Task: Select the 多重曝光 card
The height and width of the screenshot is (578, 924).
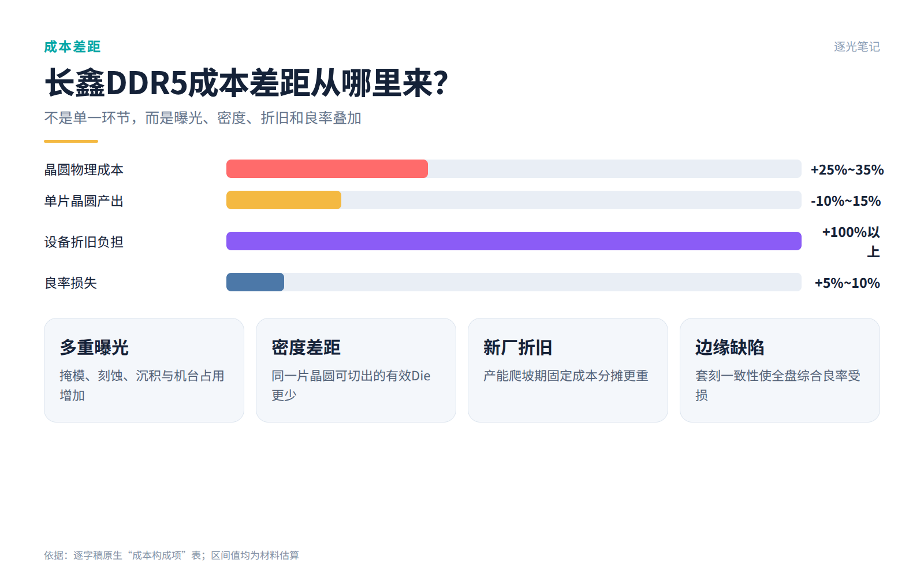Action: (144, 370)
